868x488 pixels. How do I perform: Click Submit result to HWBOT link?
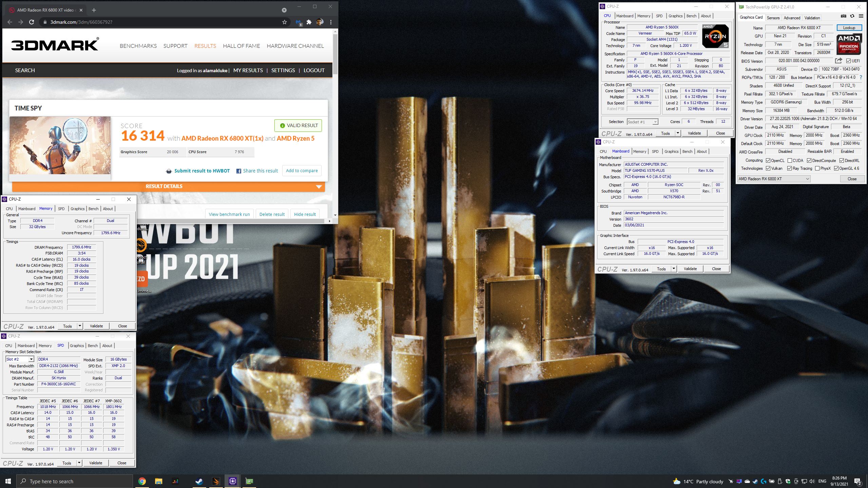(198, 171)
